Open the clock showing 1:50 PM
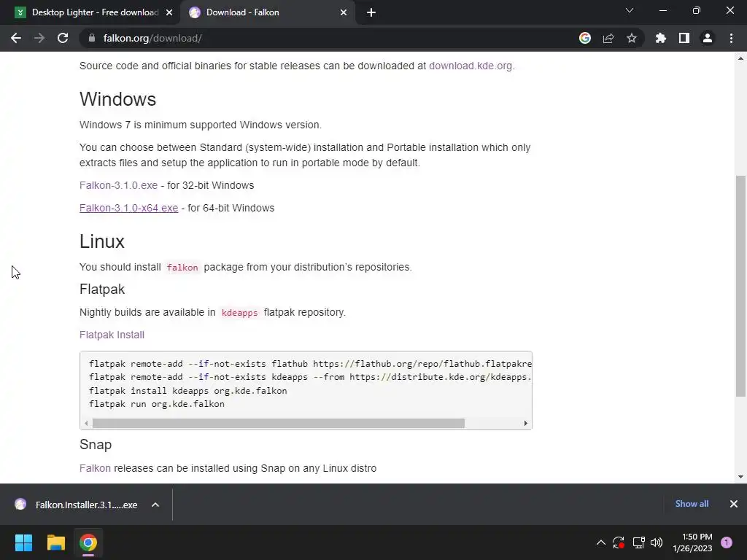Screen dimensions: 747x560 point(692,542)
